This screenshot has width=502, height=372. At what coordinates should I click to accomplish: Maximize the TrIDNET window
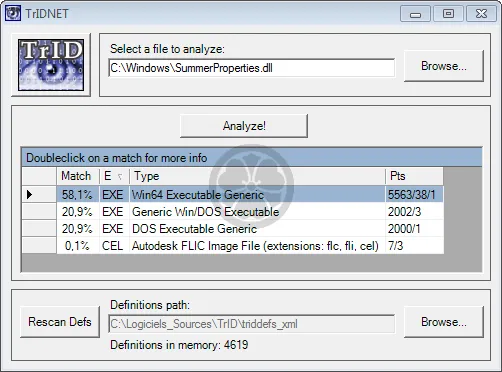click(448, 14)
